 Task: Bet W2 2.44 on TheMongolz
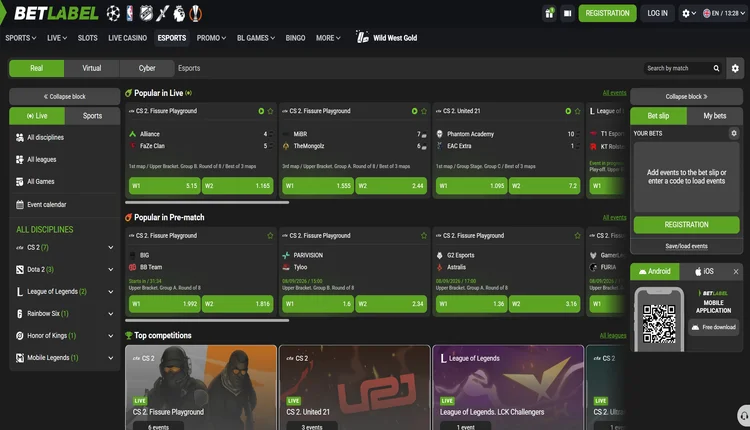pos(391,186)
